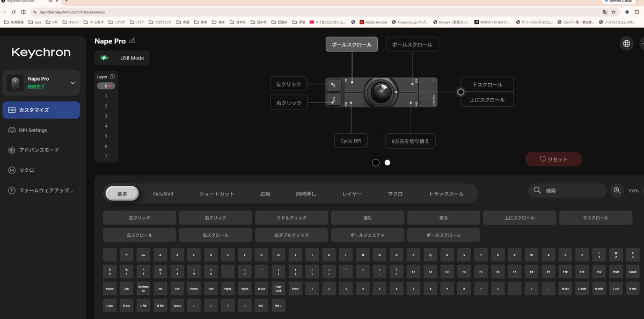Image resolution: width=644 pixels, height=319 pixels.
Task: Select layer 7
Action: click(x=106, y=156)
